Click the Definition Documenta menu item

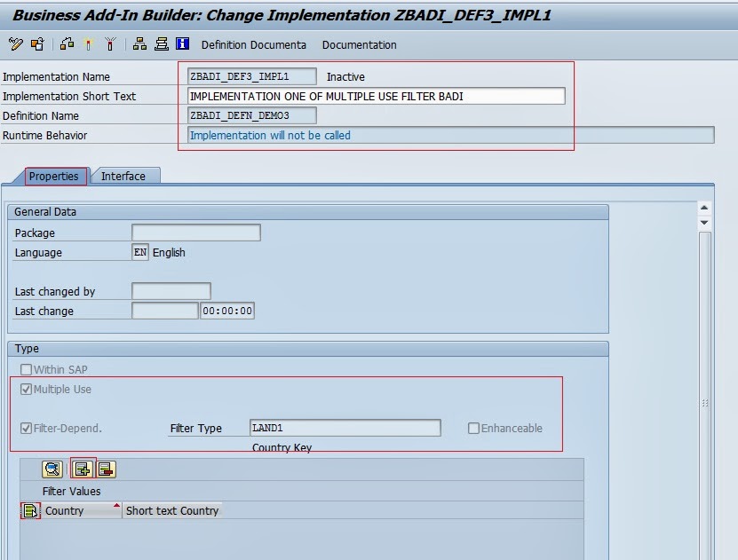[x=255, y=44]
